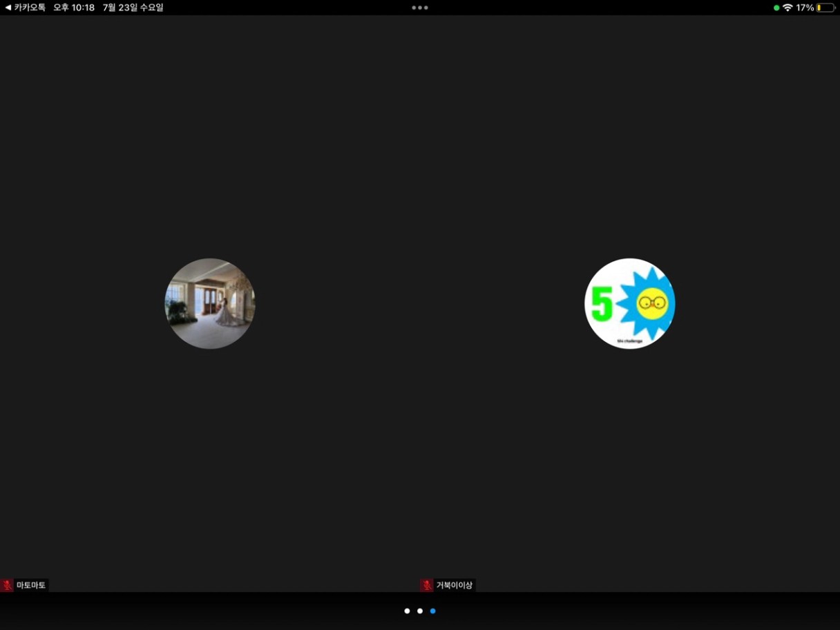Image resolution: width=840 pixels, height=630 pixels.
Task: Tap the muted mic icon beside 마토마토
Action: [7, 585]
